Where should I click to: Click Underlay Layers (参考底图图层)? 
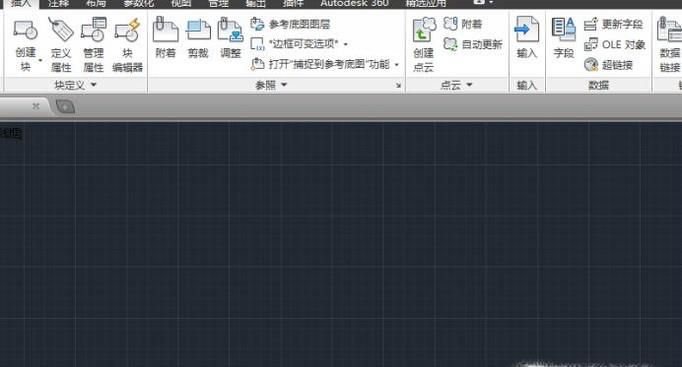(x=291, y=24)
